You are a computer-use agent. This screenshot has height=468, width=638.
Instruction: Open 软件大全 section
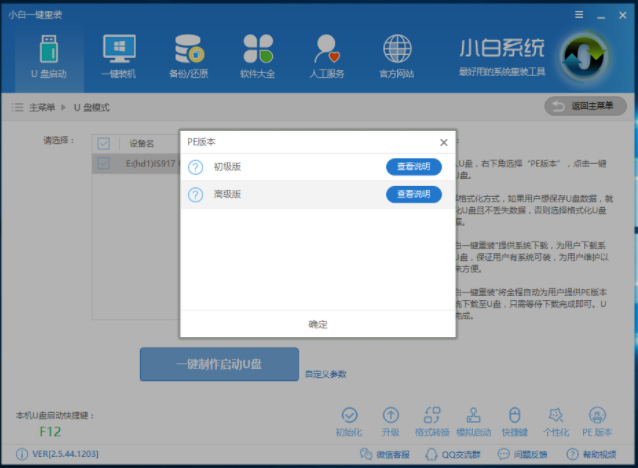click(x=258, y=57)
